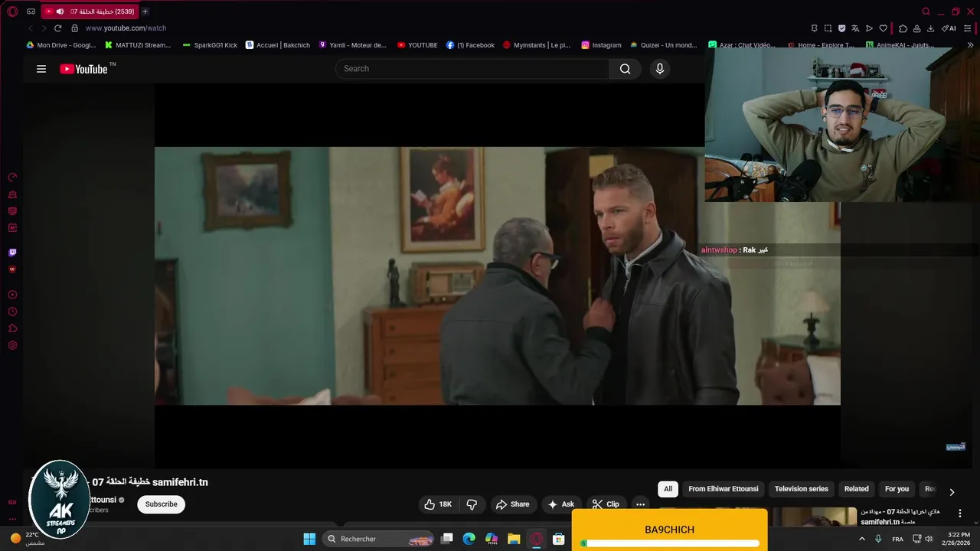
Task: Show hidden tray icons with the chevron
Action: [862, 539]
